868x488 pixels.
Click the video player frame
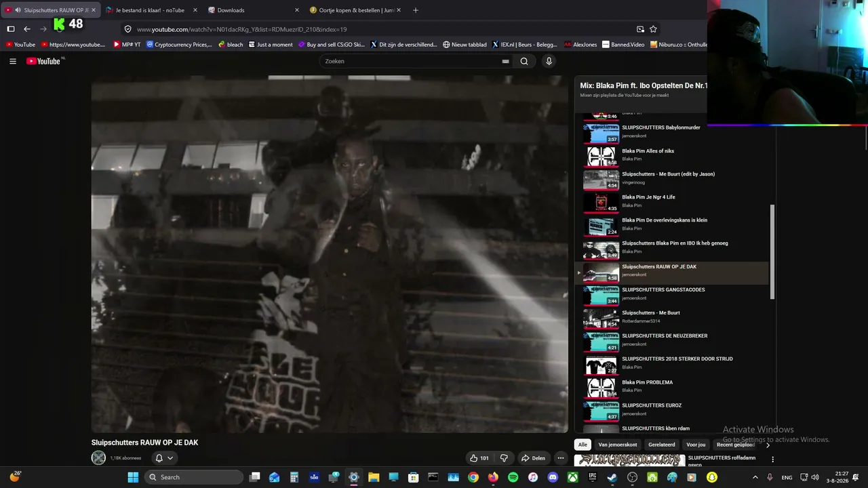pos(330,253)
